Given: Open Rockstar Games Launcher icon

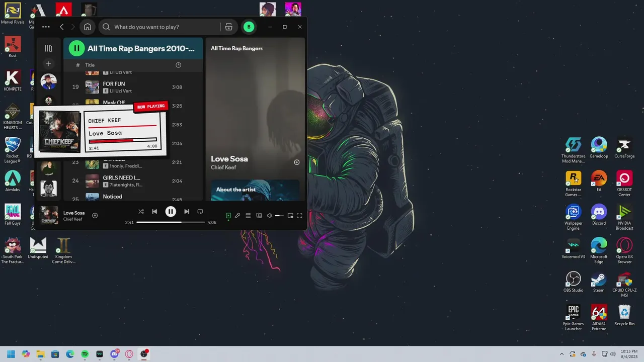Looking at the screenshot, I should click(573, 184).
